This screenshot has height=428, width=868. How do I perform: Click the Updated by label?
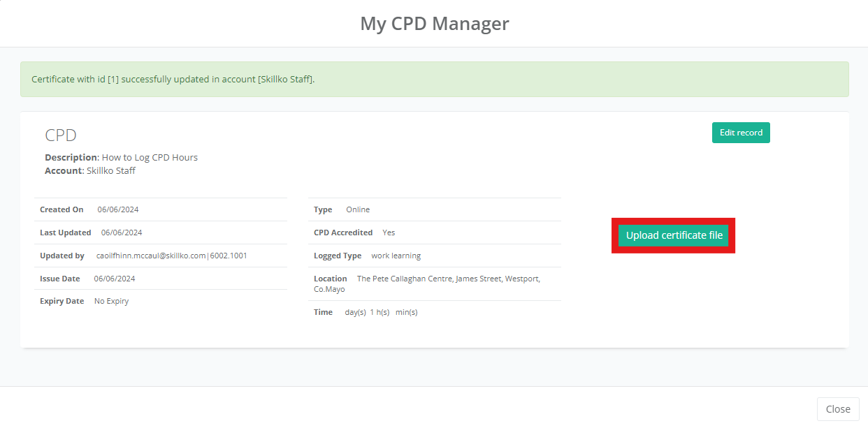point(64,256)
